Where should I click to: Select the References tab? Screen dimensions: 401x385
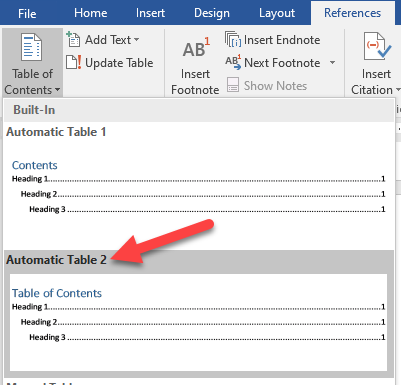[x=352, y=13]
